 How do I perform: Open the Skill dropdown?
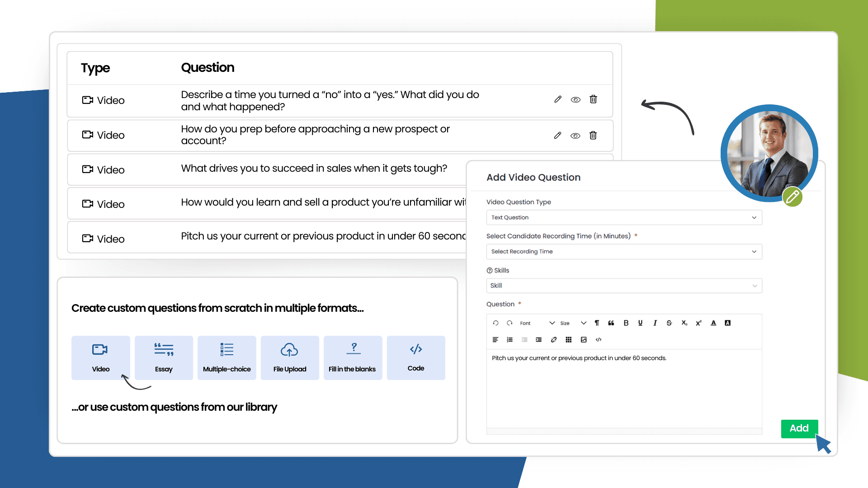click(624, 286)
